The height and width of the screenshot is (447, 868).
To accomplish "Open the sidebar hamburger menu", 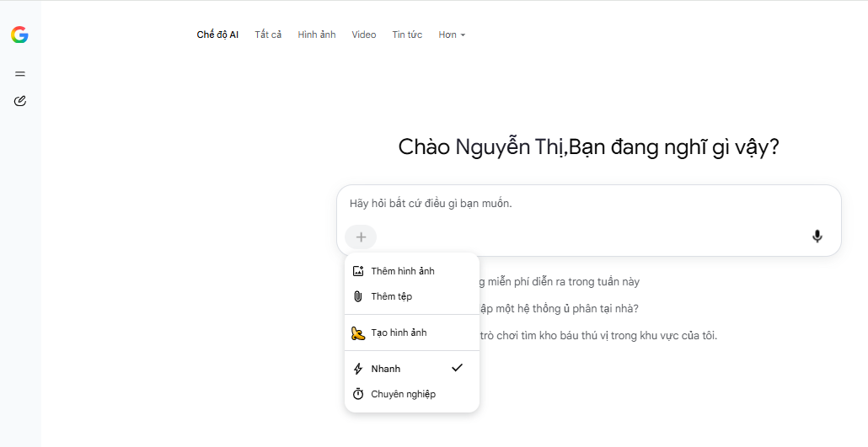I will pyautogui.click(x=20, y=73).
